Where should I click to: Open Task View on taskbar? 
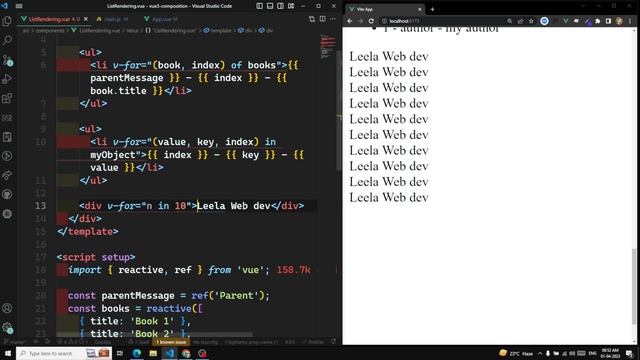point(120,353)
